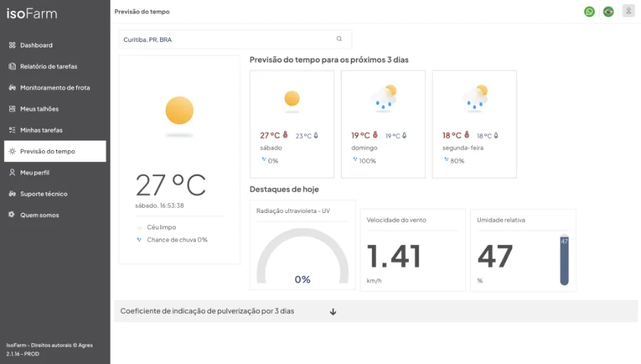Click the domingo rain cloud icon
This screenshot has height=364, width=641.
[x=385, y=98]
